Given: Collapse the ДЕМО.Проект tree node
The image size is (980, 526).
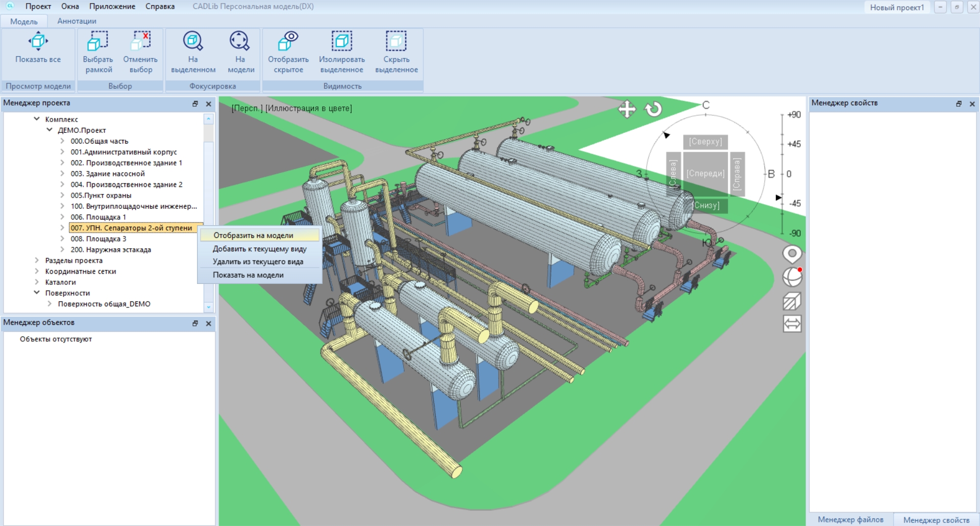Looking at the screenshot, I should click(50, 130).
